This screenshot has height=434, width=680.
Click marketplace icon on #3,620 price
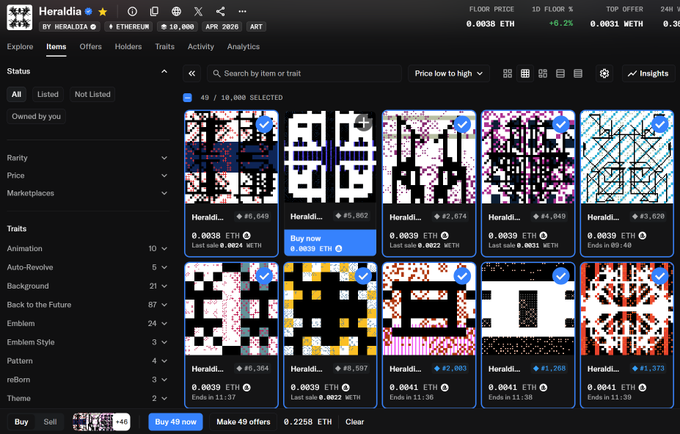tap(642, 235)
